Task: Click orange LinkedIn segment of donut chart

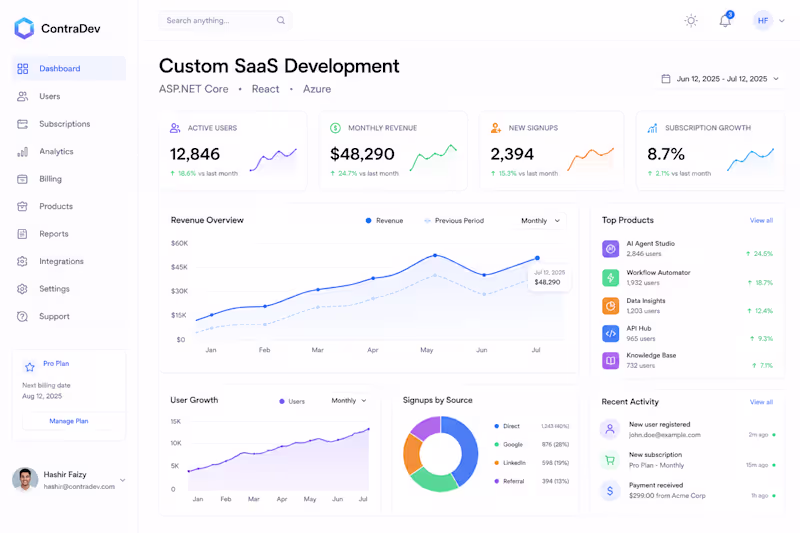Action: [x=412, y=454]
